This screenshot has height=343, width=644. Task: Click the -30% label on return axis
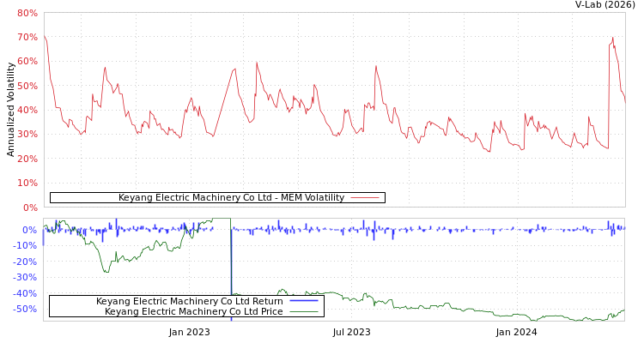click(x=25, y=277)
